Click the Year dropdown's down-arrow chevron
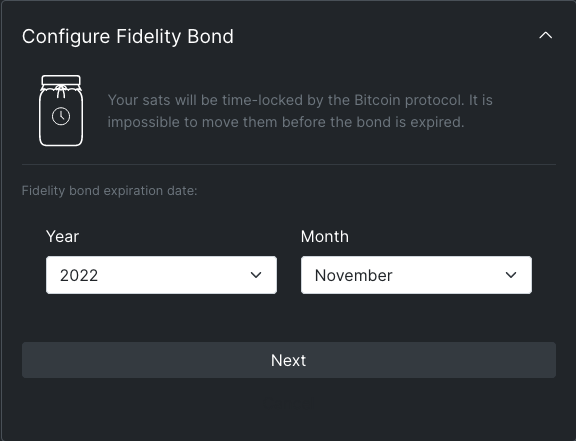The width and height of the screenshot is (576, 441). click(x=256, y=275)
